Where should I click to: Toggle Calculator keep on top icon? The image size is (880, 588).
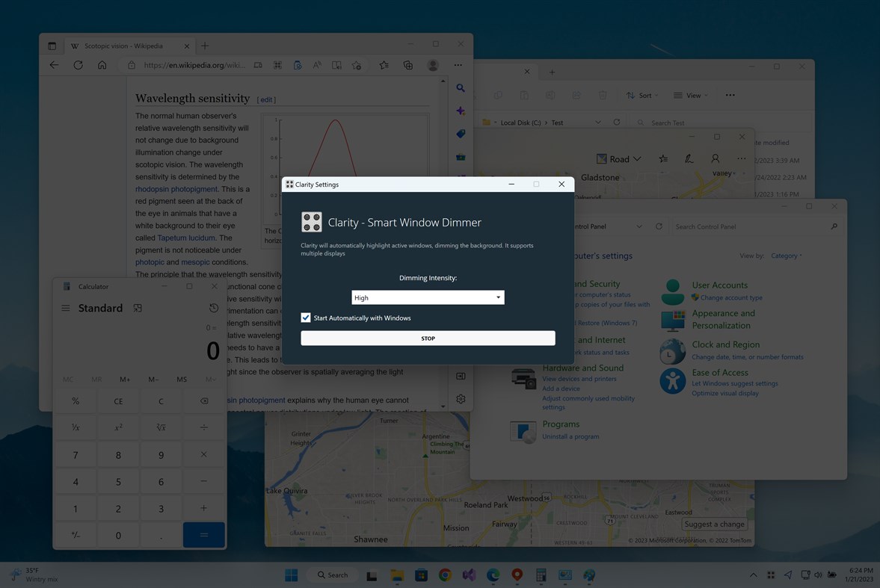(x=138, y=308)
